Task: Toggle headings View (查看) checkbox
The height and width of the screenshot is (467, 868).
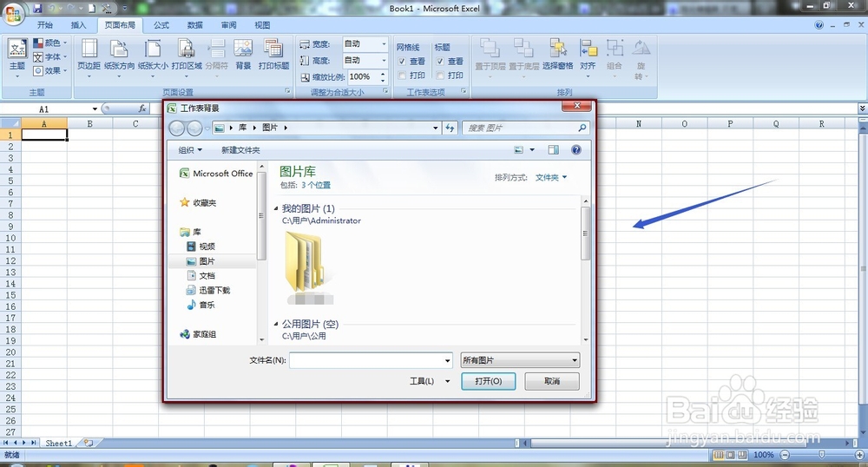Action: pos(440,62)
